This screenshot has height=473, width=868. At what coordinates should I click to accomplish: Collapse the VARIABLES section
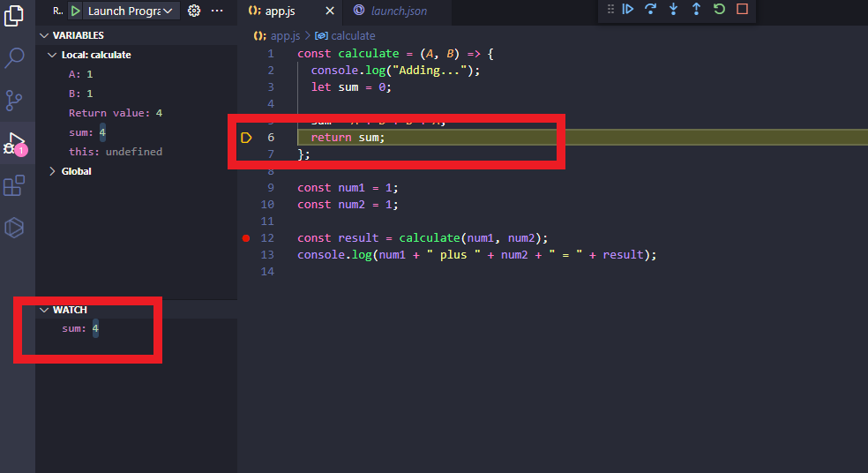point(44,35)
